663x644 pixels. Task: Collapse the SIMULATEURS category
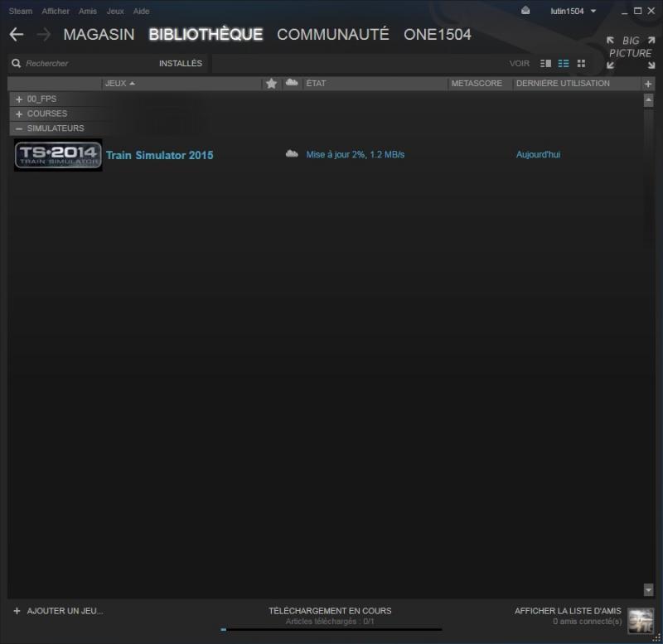[x=19, y=128]
